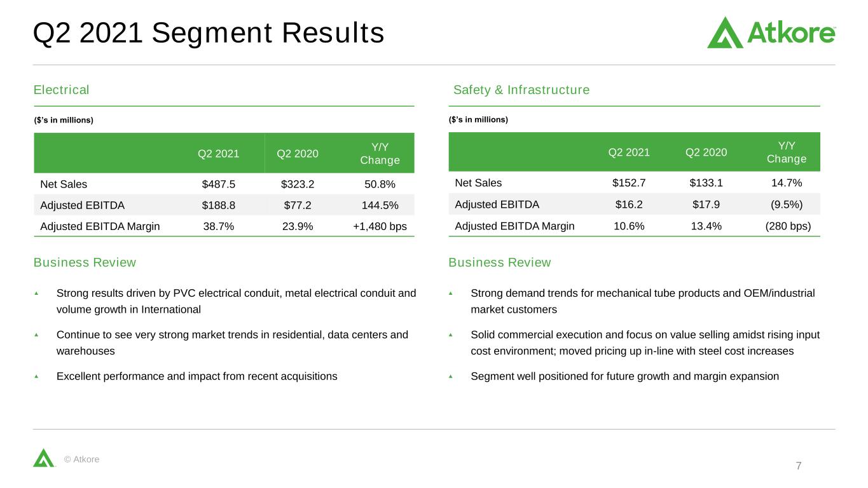Click 'Y/Y Change' header in Safety & Infrastructure table
This screenshot has width=868, height=488.
(x=787, y=152)
